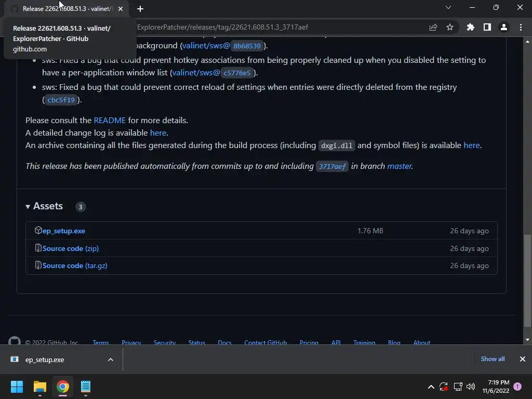Image resolution: width=532 pixels, height=399 pixels.
Task: Open network settings tray icon
Action: click(458, 387)
